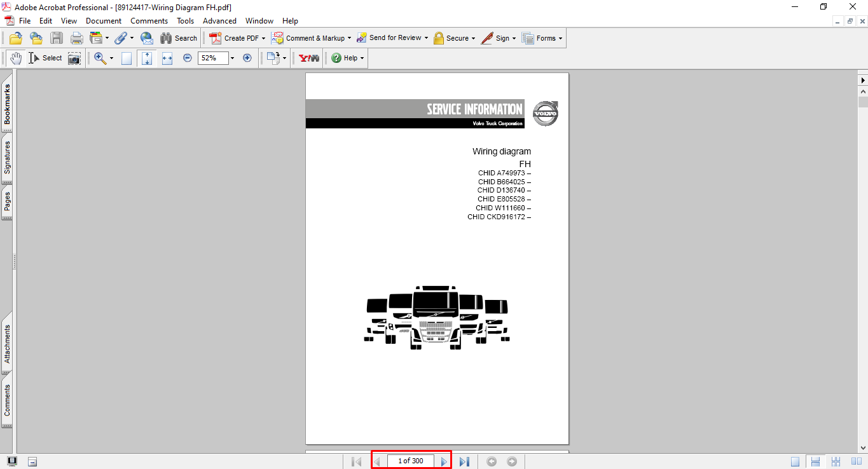This screenshot has height=469, width=868.
Task: Open the Bookmarks side tab
Action: point(7,105)
